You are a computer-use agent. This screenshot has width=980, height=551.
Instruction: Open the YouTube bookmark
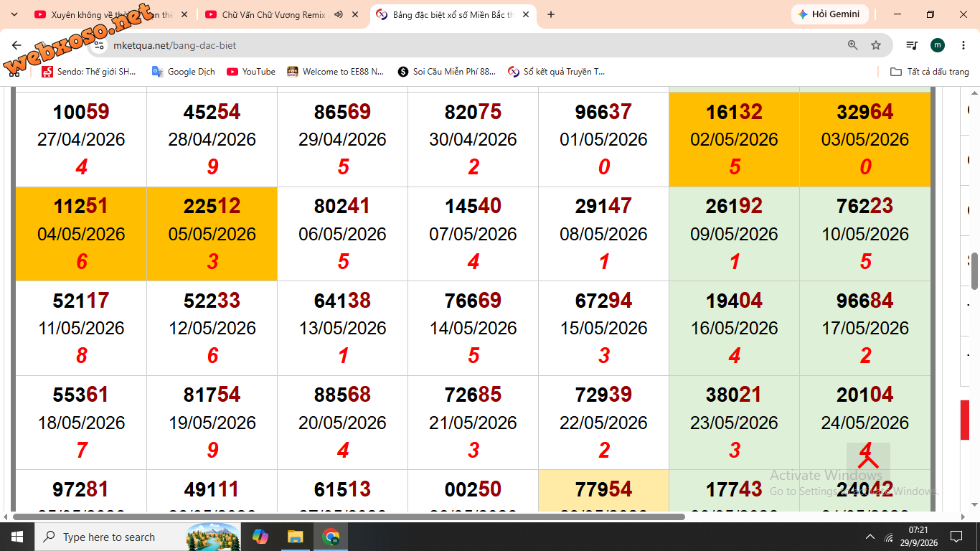click(251, 72)
